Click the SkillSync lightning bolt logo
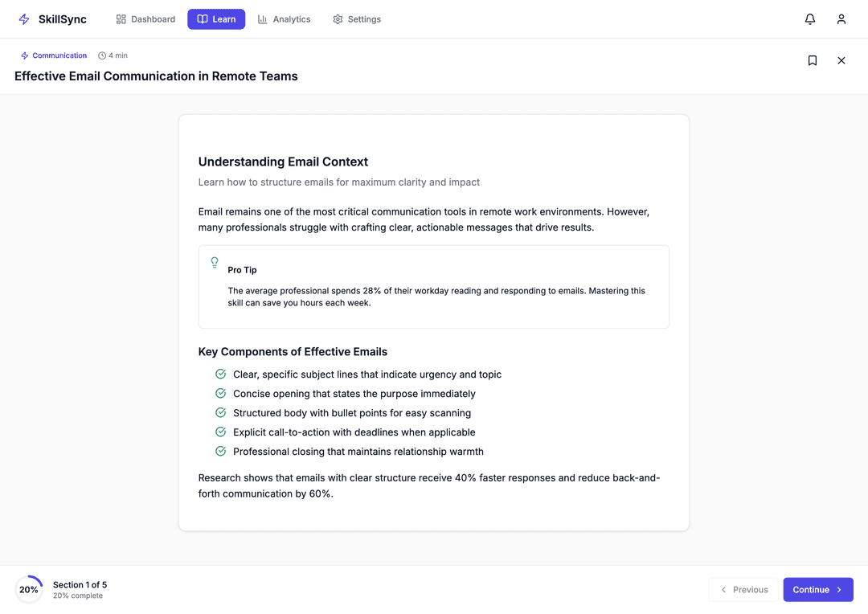Screen dimensions: 868x614 pos(23,18)
